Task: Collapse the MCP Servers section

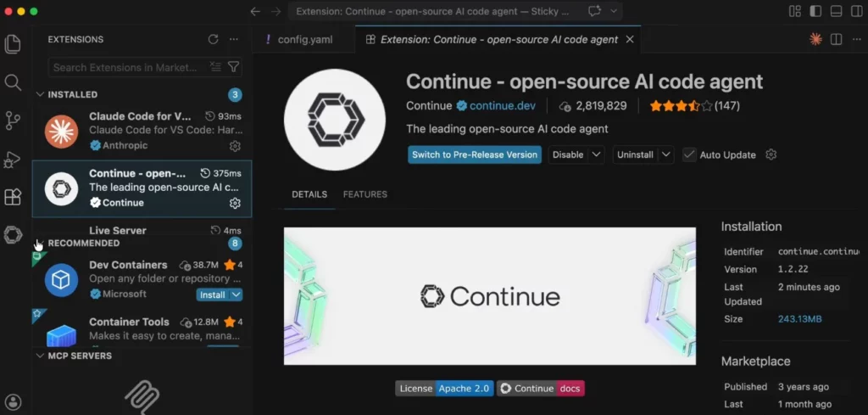Action: 40,356
